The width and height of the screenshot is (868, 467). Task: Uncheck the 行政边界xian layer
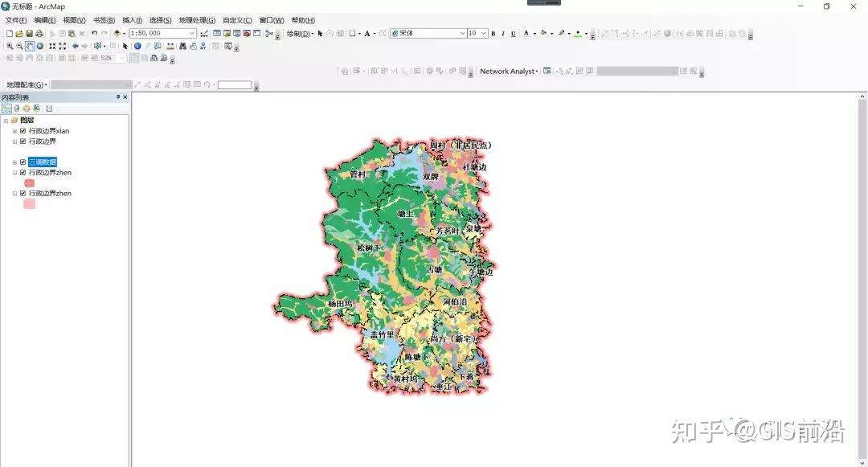tap(23, 131)
